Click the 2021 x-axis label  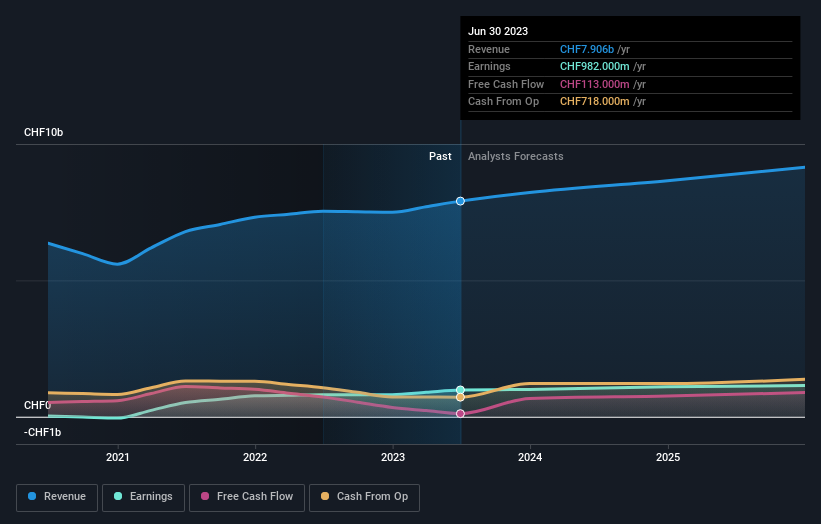(x=118, y=457)
